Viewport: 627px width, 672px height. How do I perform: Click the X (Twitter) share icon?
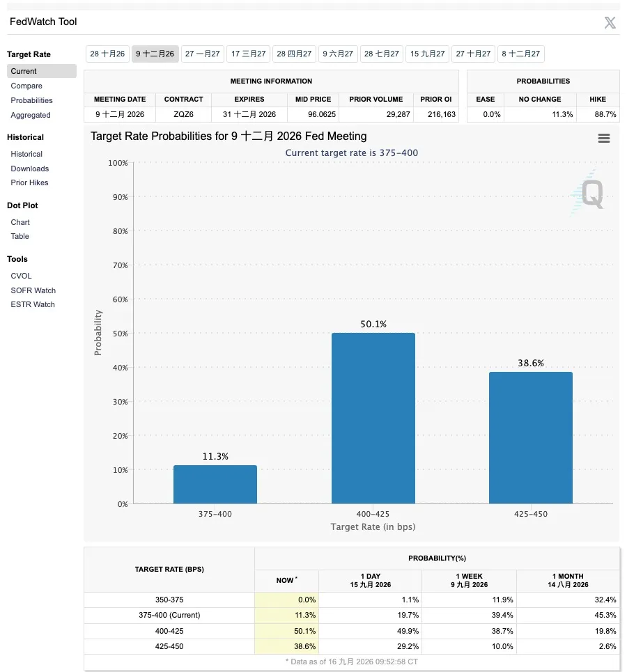coord(610,22)
